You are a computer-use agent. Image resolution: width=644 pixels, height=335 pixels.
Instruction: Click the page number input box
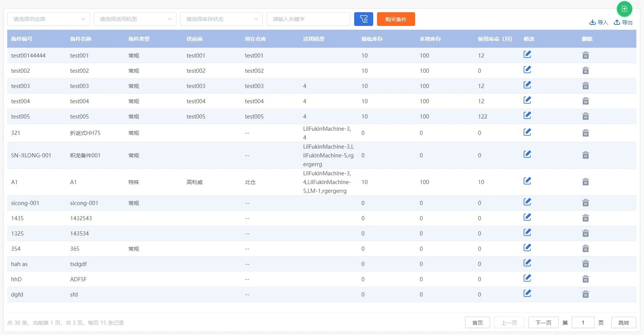pos(583,323)
